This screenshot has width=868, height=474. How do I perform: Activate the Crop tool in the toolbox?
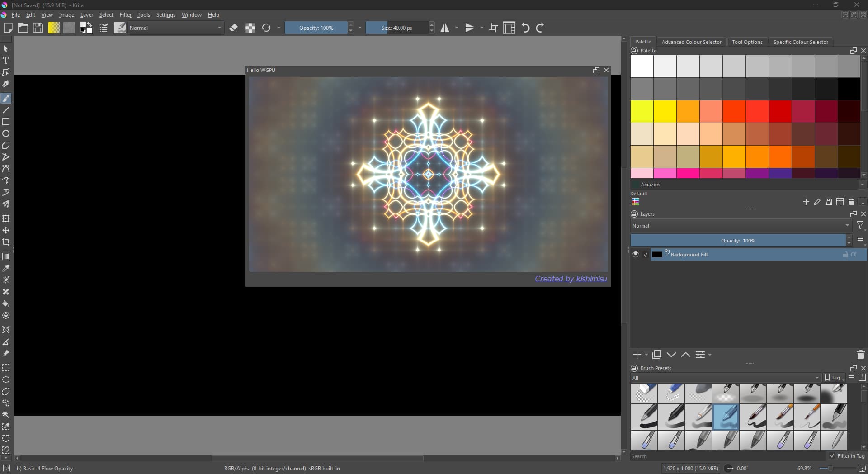coord(6,242)
